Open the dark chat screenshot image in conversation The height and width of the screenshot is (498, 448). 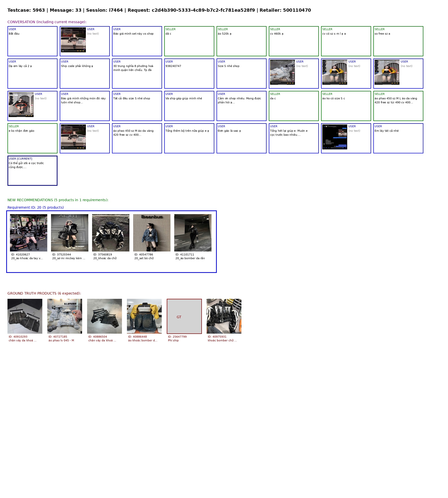pyautogui.click(x=335, y=137)
